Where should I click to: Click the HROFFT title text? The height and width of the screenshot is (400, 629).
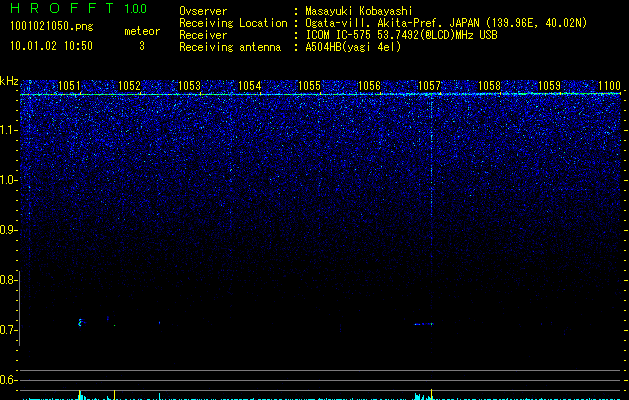point(62,8)
